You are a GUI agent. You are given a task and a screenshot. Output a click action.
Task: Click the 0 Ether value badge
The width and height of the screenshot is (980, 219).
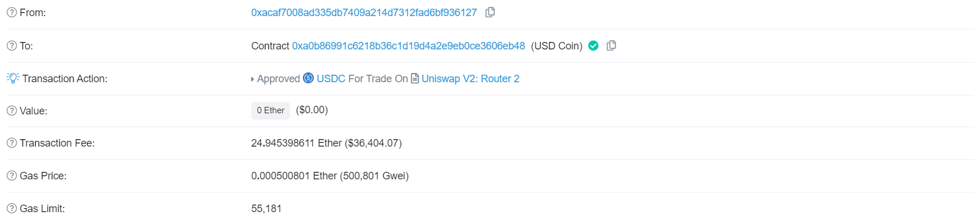(x=271, y=110)
